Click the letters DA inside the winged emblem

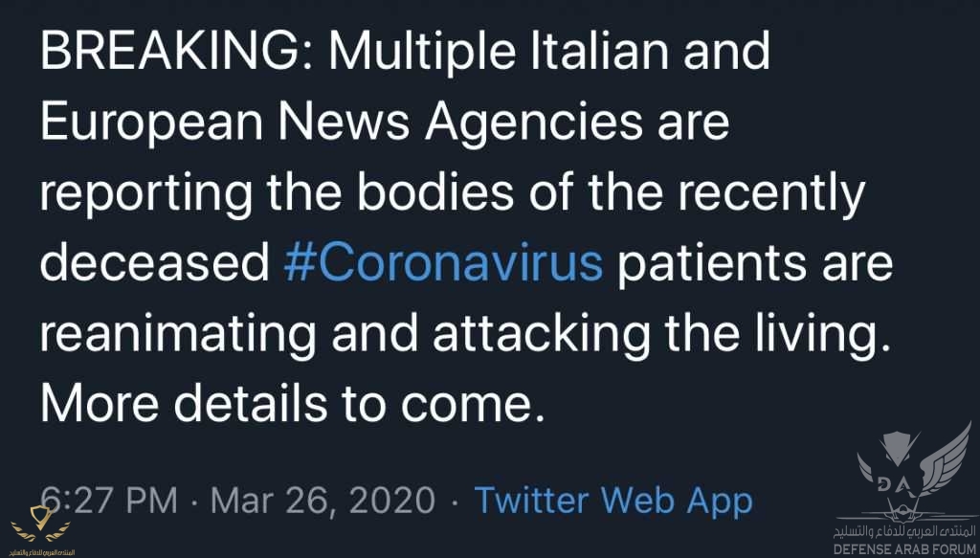(x=895, y=483)
